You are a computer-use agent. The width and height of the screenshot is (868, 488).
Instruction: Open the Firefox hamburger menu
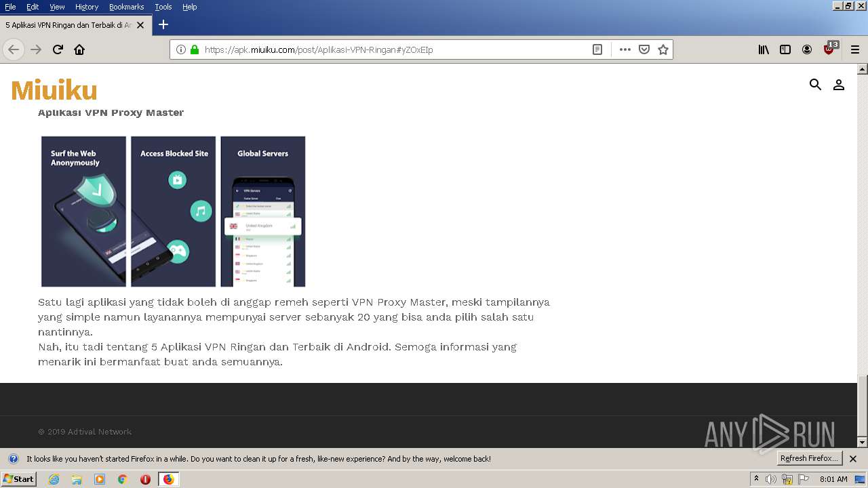855,49
